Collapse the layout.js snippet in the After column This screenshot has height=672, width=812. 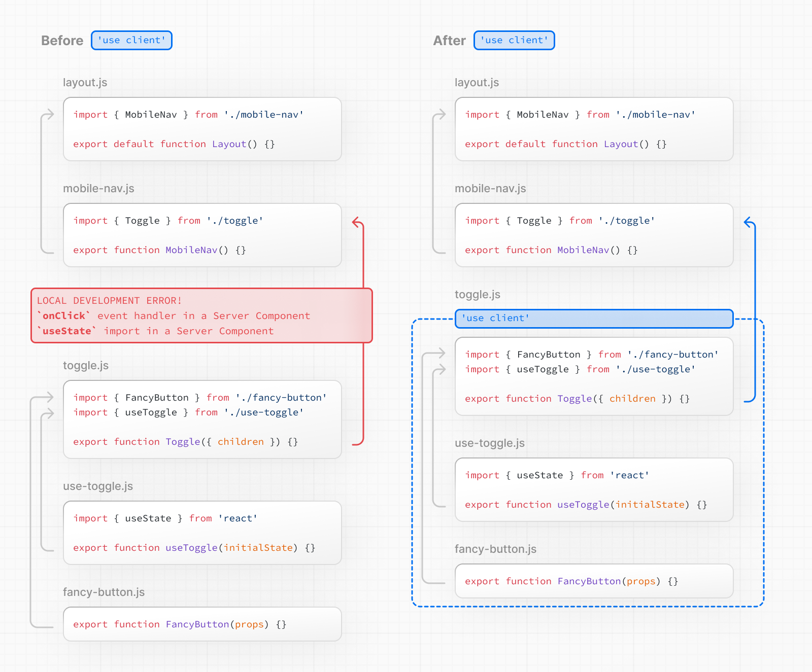[594, 129]
